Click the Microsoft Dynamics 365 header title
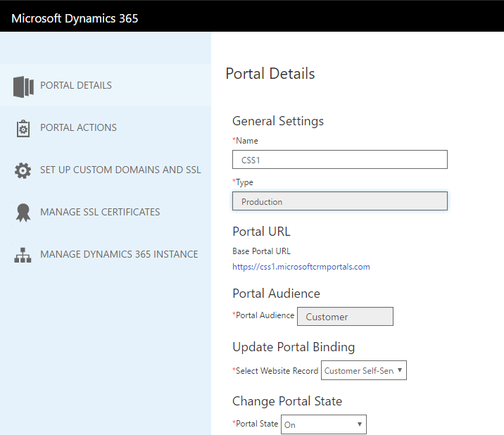The width and height of the screenshot is (504, 435). [75, 18]
